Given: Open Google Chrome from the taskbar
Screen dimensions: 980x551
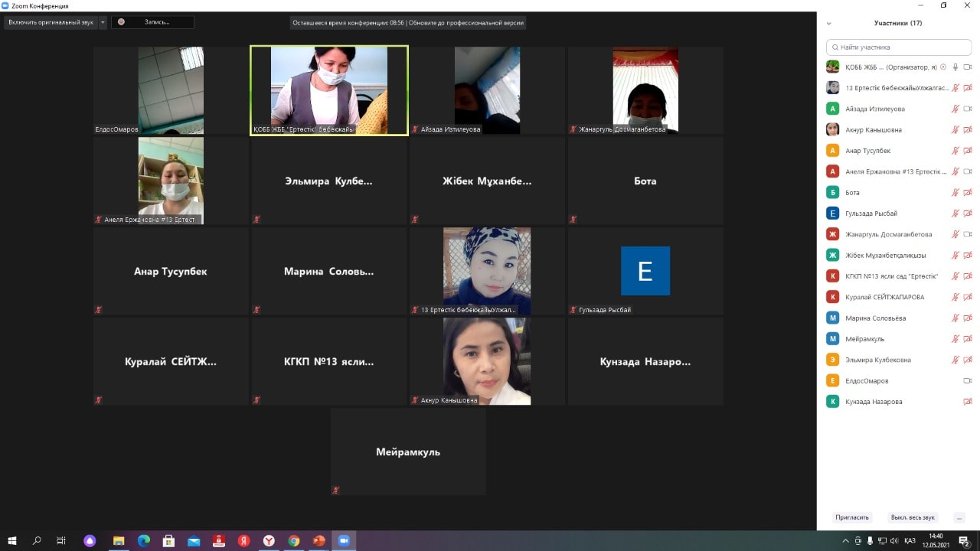Looking at the screenshot, I should point(294,541).
